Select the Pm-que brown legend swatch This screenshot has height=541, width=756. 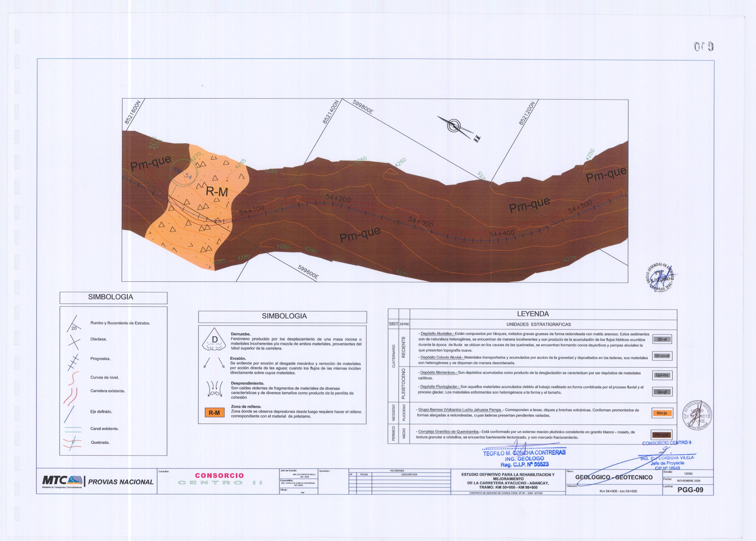662,435
